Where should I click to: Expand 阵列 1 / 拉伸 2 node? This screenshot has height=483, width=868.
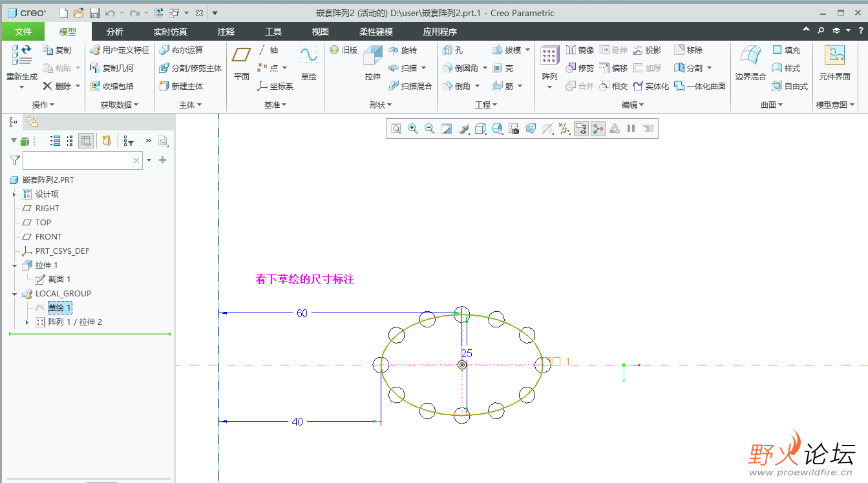[27, 322]
